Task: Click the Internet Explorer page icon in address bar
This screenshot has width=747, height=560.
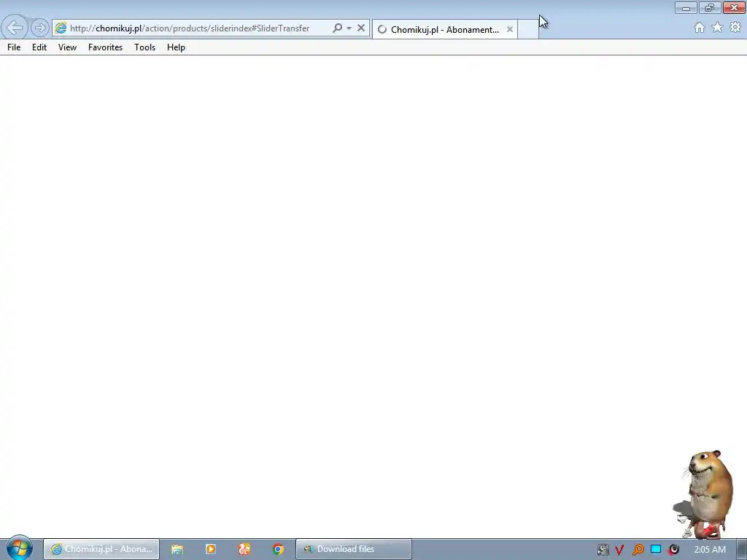Action: (61, 28)
